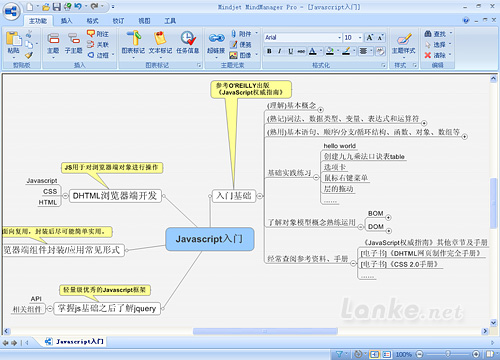Click the font color A swatch
Viewport: 500px width, 360px height.
(312, 51)
